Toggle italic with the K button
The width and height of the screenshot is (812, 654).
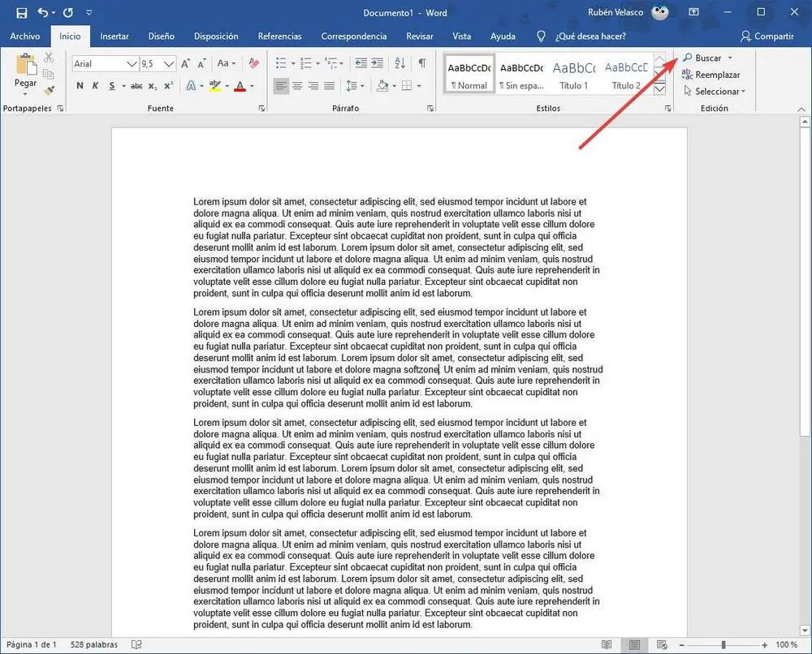pos(95,86)
